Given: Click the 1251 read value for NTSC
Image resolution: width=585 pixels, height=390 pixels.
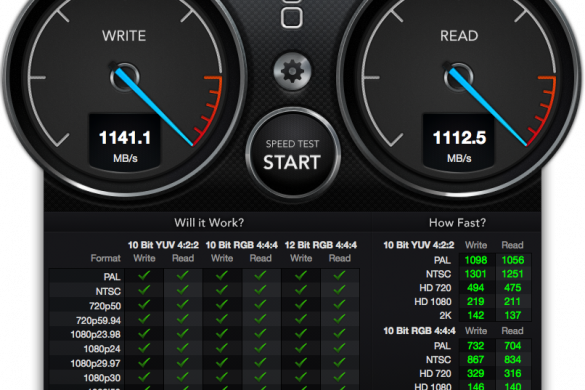Looking at the screenshot, I should pyautogui.click(x=512, y=274).
